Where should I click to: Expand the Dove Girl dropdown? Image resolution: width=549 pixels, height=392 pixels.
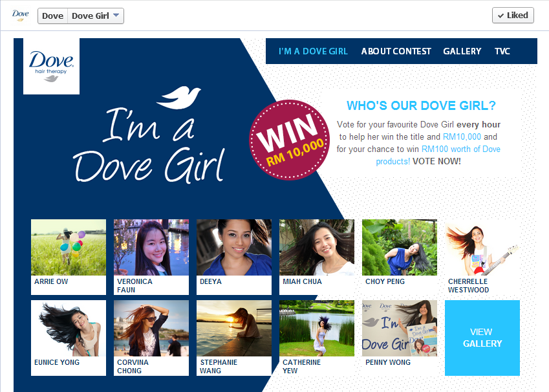96,16
